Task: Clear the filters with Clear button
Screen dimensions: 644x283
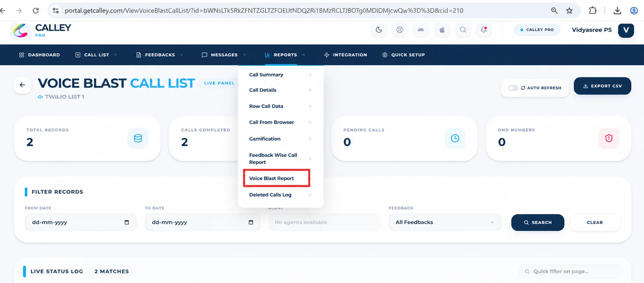Action: tap(595, 223)
